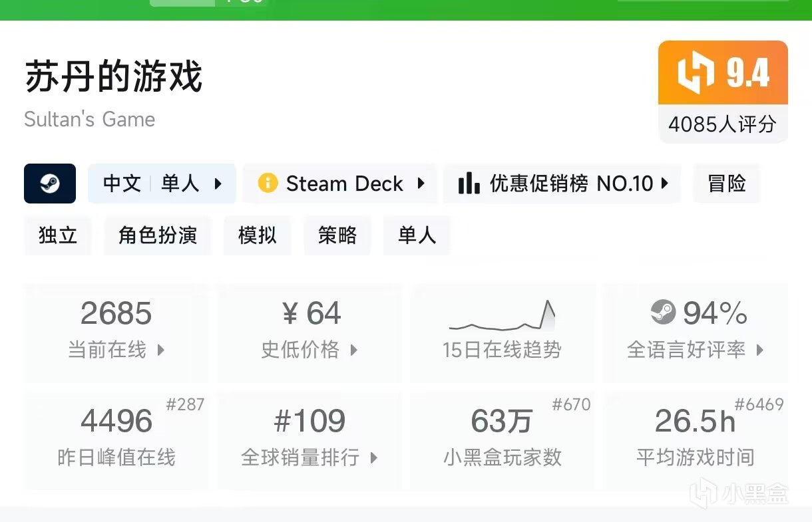Select the 冒险 genre tag
The height and width of the screenshot is (522, 812).
[x=727, y=184]
